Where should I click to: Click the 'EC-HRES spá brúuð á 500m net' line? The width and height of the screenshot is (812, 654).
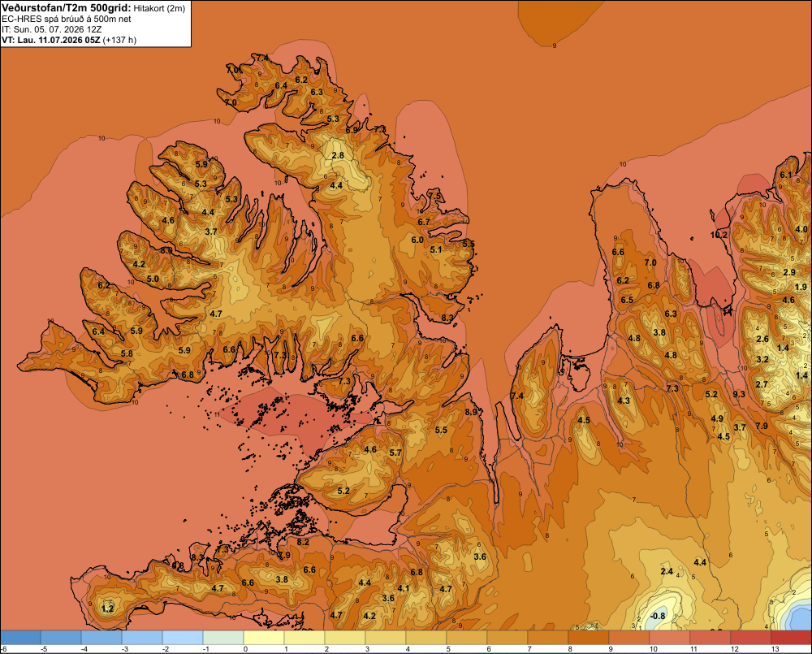67,19
